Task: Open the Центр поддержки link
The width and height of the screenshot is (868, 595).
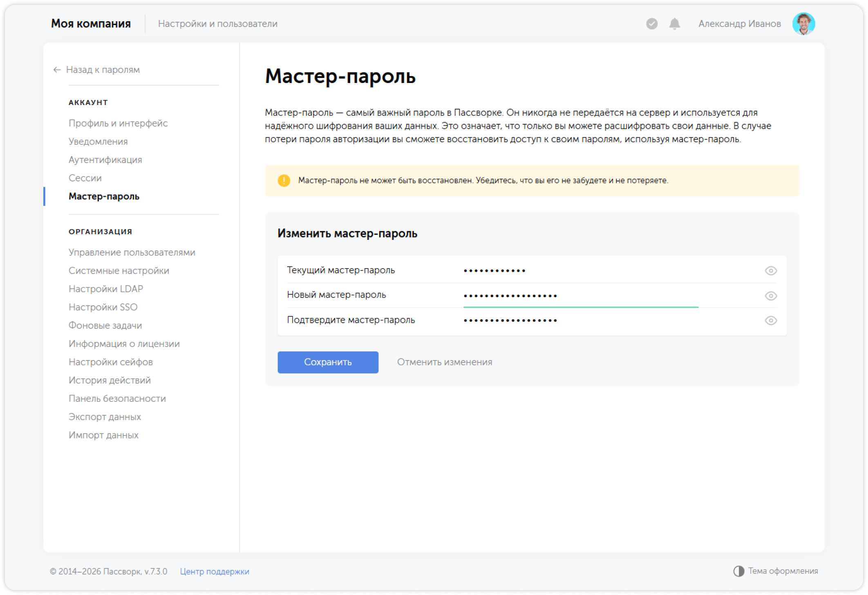Action: pyautogui.click(x=215, y=571)
